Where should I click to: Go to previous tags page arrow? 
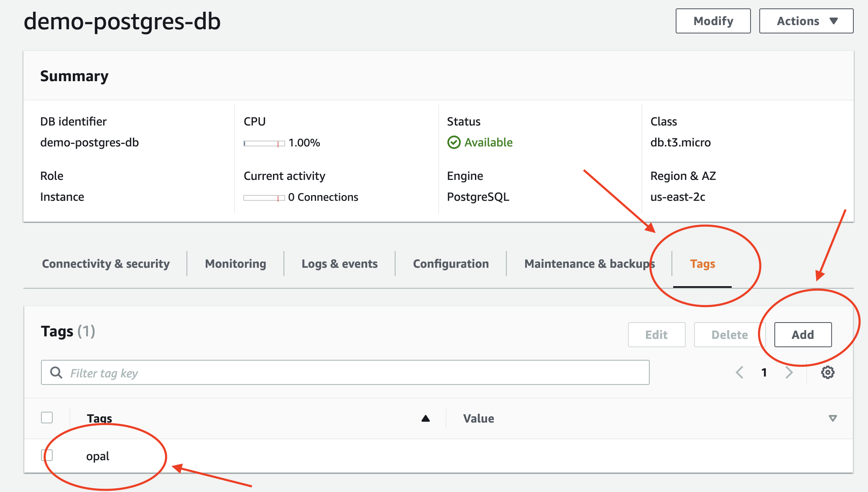pos(740,372)
